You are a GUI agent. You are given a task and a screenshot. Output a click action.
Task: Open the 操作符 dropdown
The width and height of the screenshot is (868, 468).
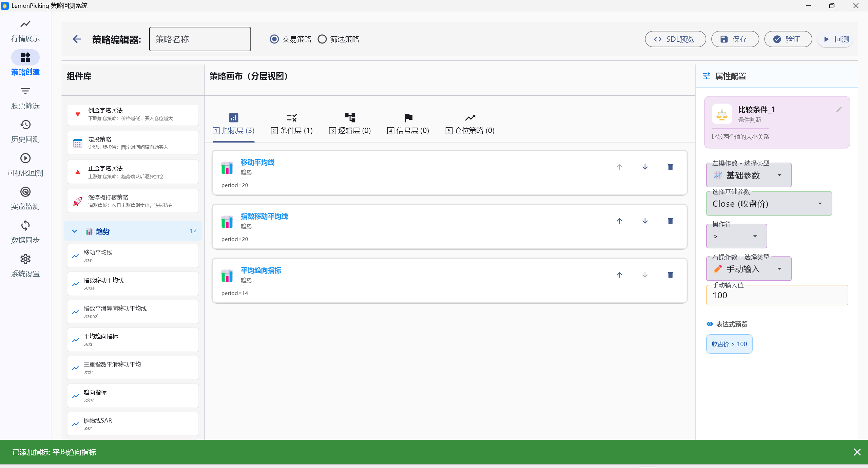[736, 237]
